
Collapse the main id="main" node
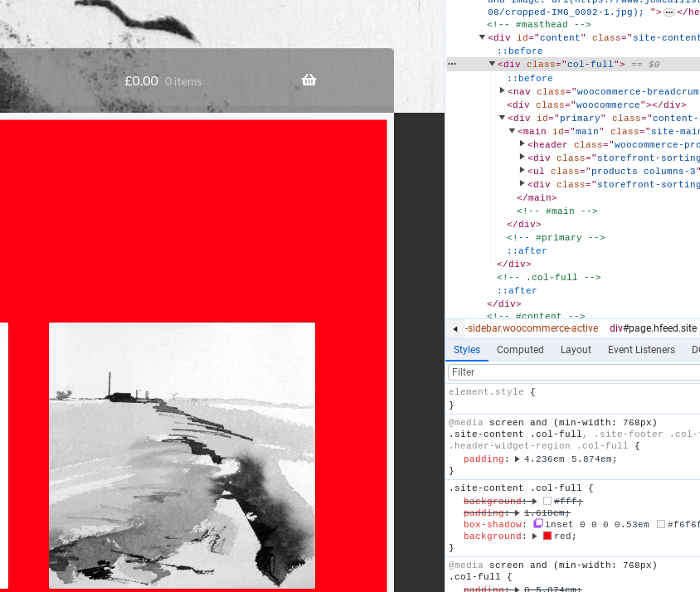[x=512, y=131]
